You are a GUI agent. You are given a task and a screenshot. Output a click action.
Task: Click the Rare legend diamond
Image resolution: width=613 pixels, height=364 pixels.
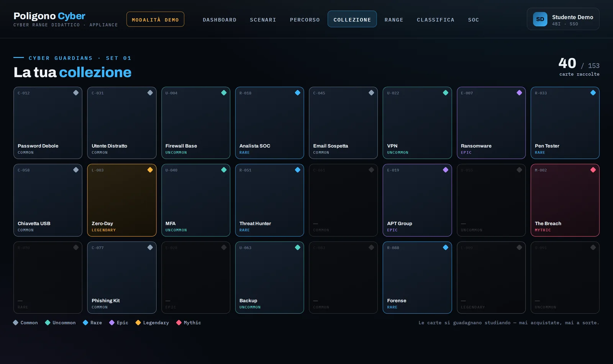pyautogui.click(x=85, y=323)
